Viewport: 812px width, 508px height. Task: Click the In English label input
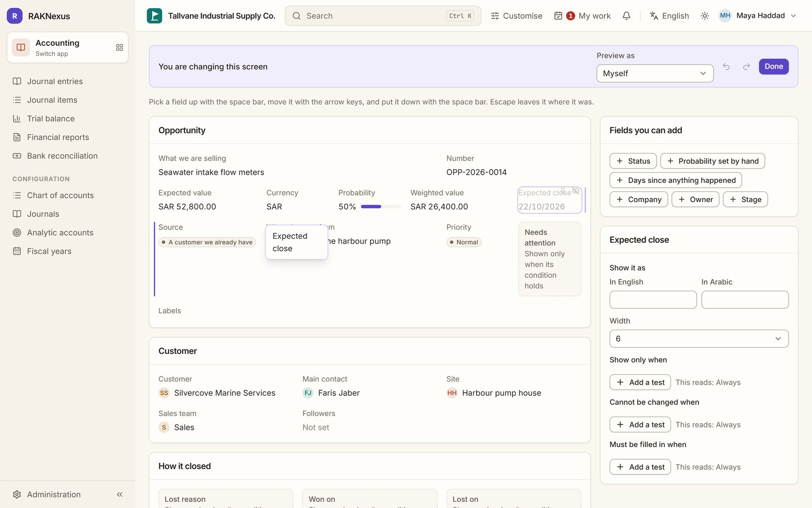(x=653, y=300)
